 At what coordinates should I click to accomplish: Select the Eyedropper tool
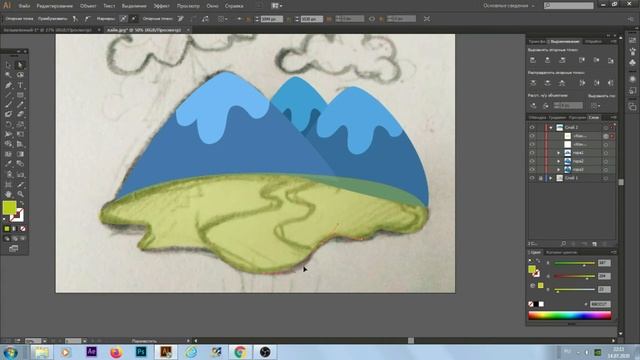coord(9,164)
